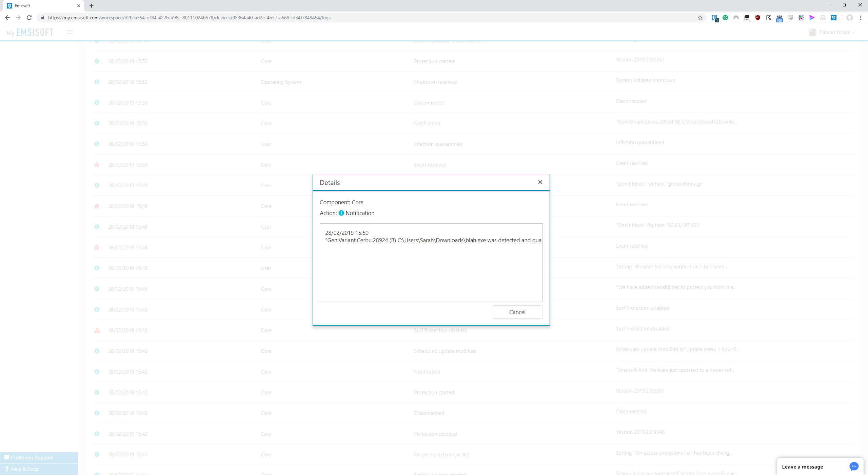Open a new browser tab
Screen dimensions: 868x475
pos(92,6)
